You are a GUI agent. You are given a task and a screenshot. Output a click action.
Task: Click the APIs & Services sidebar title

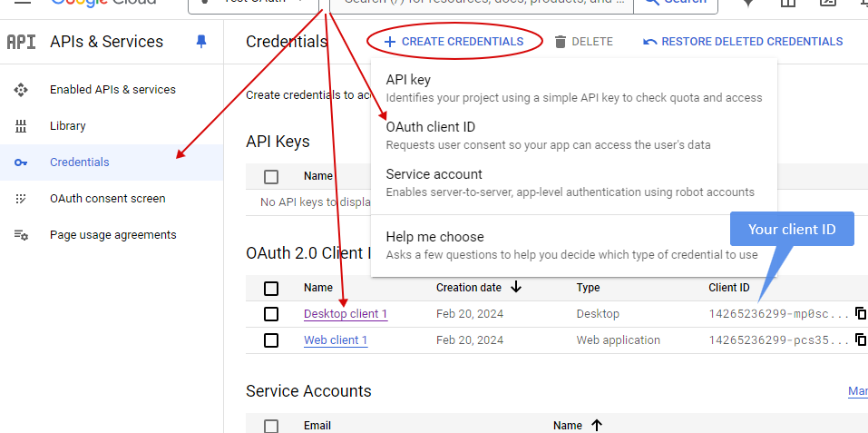click(x=107, y=42)
